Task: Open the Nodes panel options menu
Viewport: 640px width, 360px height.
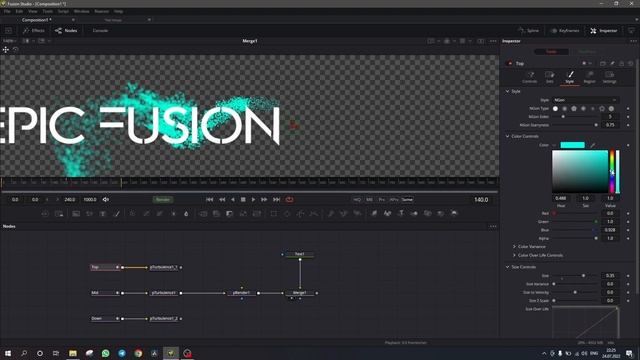Action: (x=493, y=226)
